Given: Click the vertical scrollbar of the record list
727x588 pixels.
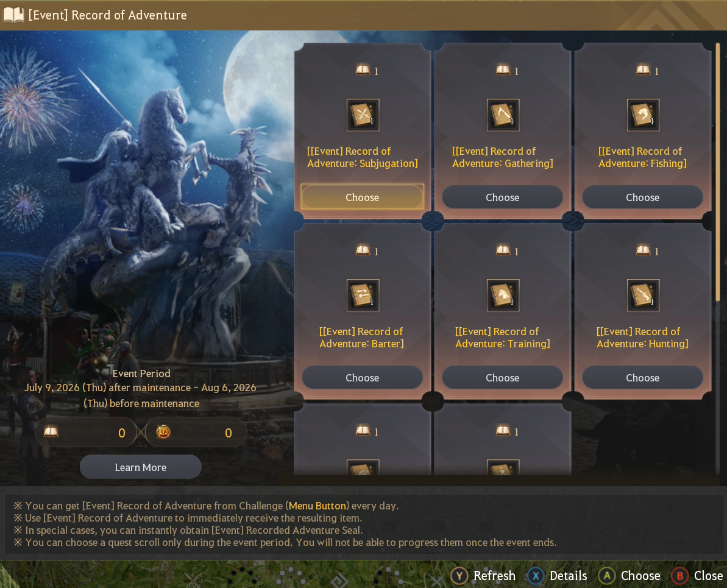Looking at the screenshot, I should pos(718,172).
